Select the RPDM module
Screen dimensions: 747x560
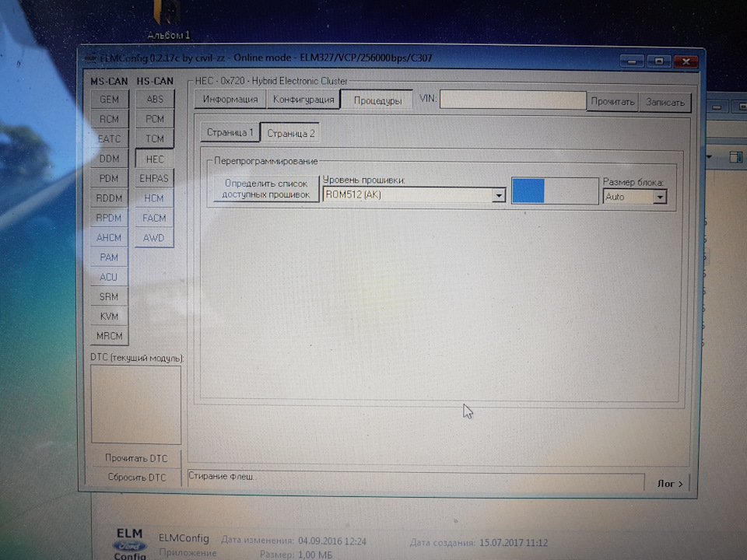tap(109, 218)
